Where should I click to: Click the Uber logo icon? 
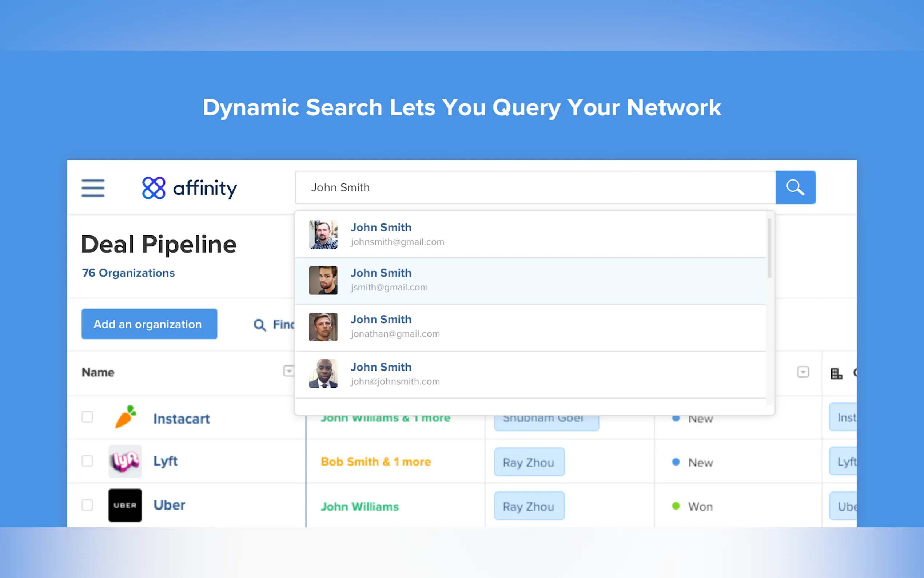pos(125,505)
